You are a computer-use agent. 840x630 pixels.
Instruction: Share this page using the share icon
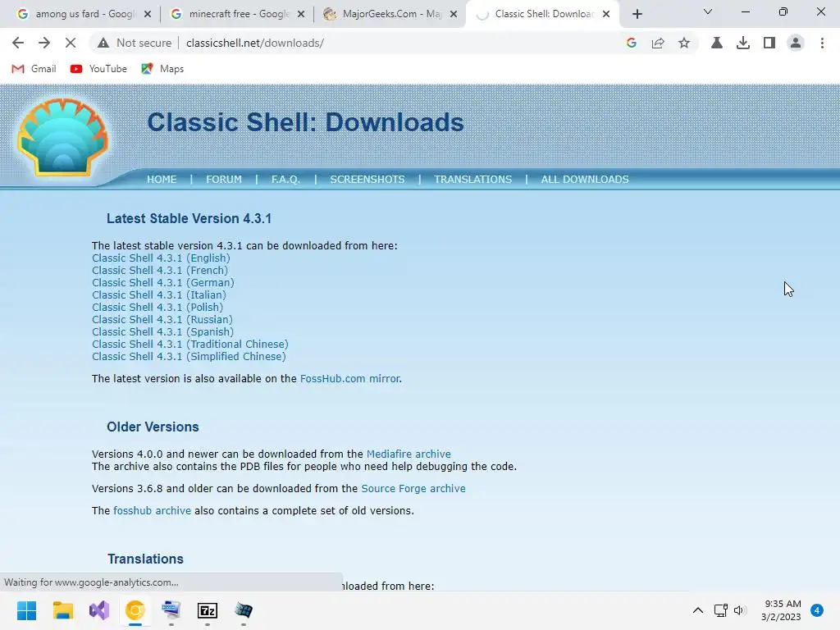click(658, 43)
